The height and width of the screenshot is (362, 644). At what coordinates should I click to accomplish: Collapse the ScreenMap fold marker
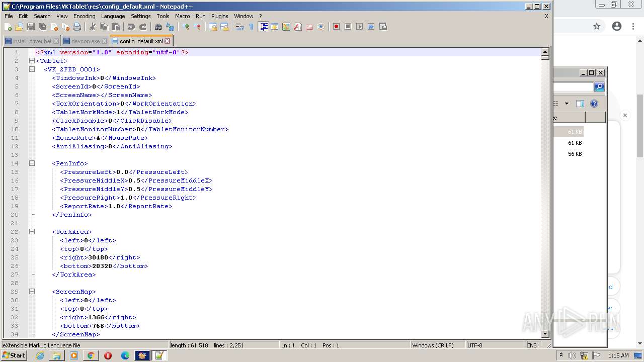pyautogui.click(x=32, y=292)
